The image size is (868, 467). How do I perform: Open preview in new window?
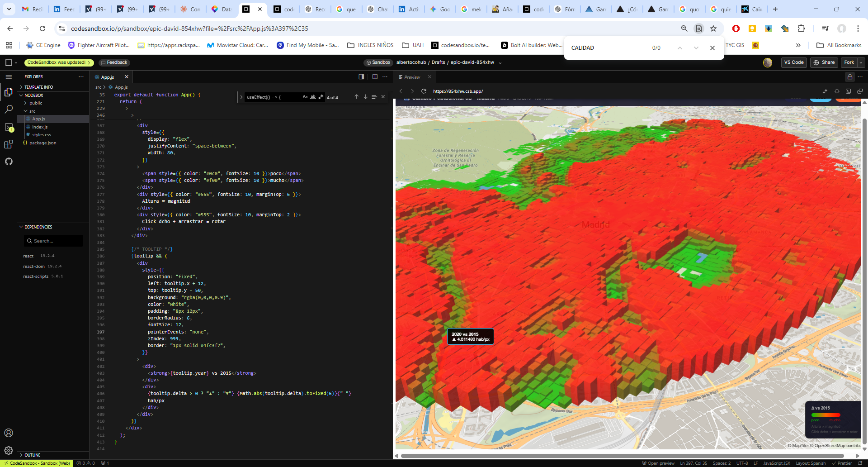[x=860, y=91]
